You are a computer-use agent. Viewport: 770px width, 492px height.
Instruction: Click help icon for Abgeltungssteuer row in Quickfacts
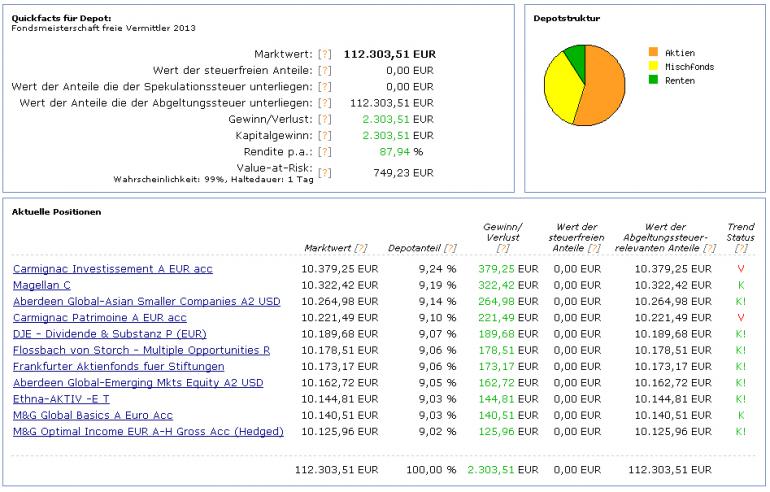point(325,103)
